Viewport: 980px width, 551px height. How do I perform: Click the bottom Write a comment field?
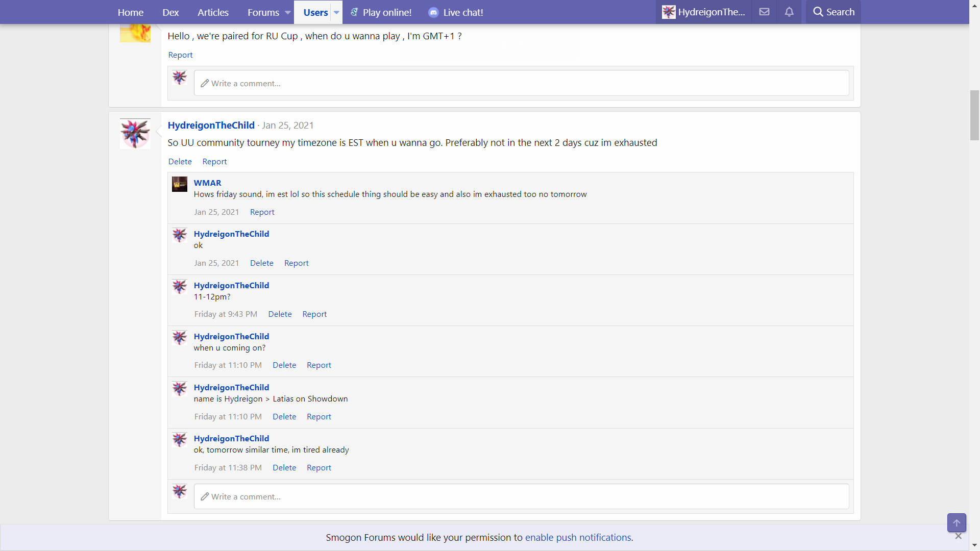pyautogui.click(x=521, y=496)
